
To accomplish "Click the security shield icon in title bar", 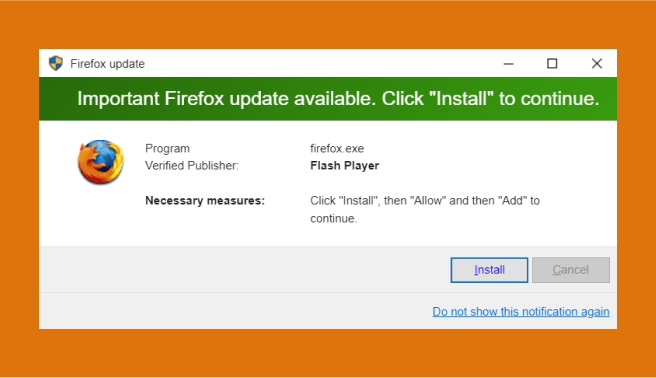I will (x=56, y=64).
